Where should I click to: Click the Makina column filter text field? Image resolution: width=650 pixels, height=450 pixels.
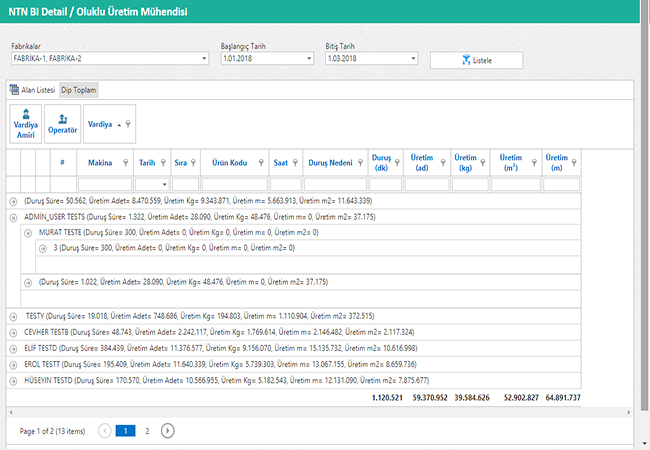tap(105, 184)
